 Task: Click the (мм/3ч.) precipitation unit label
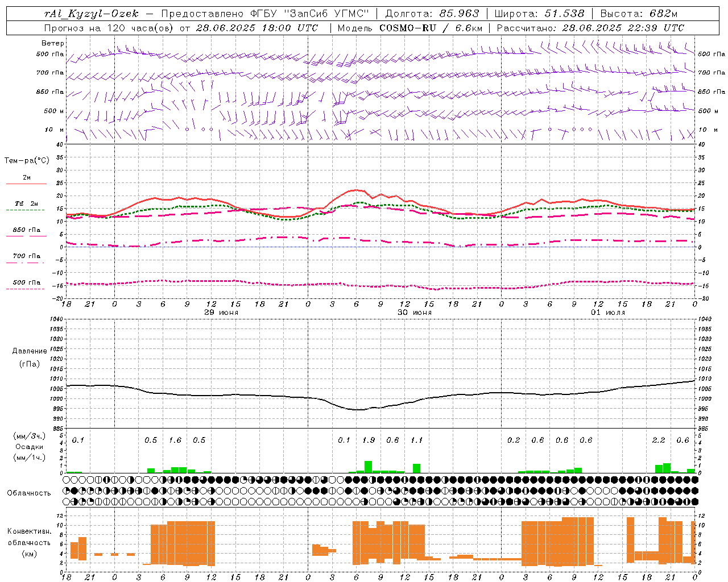(x=30, y=436)
